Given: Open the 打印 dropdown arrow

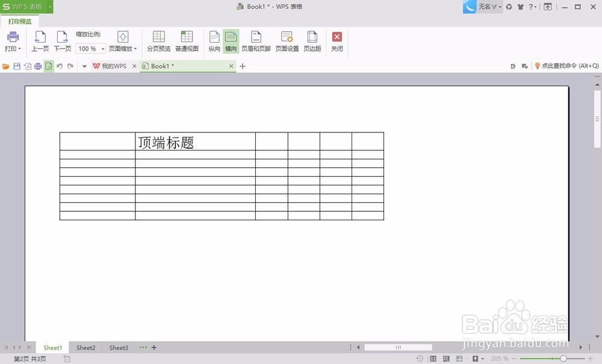Looking at the screenshot, I should click(x=20, y=49).
